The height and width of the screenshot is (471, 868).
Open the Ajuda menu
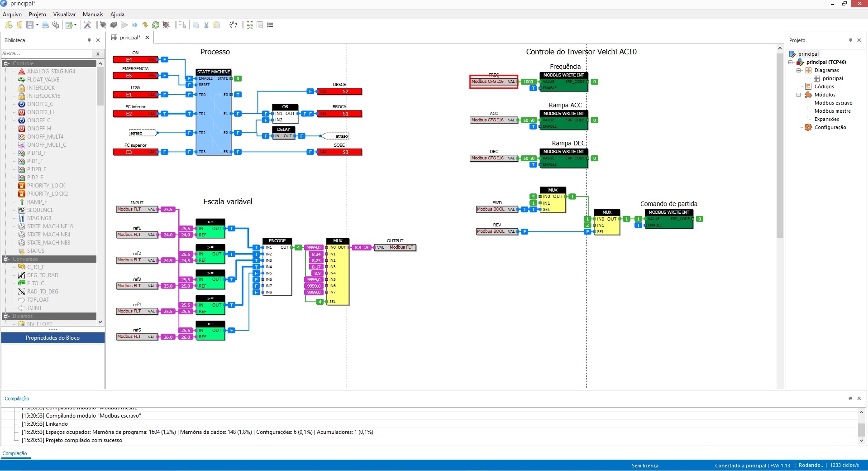(117, 14)
